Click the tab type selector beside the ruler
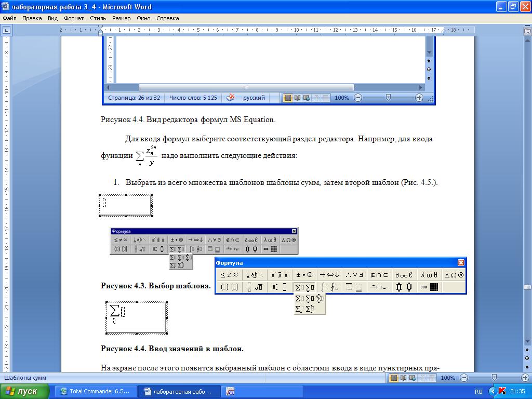Image resolution: width=532 pixels, height=399 pixels. coord(6,30)
